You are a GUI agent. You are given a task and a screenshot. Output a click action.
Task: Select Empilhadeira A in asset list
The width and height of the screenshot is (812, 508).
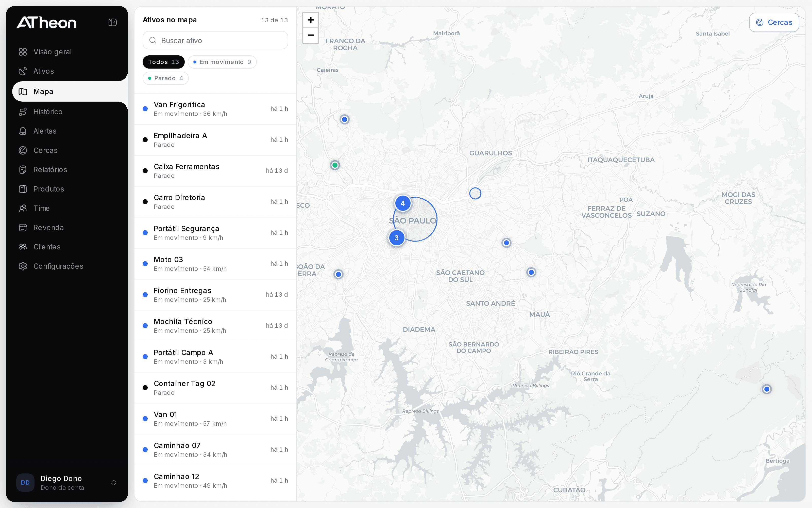coord(215,140)
